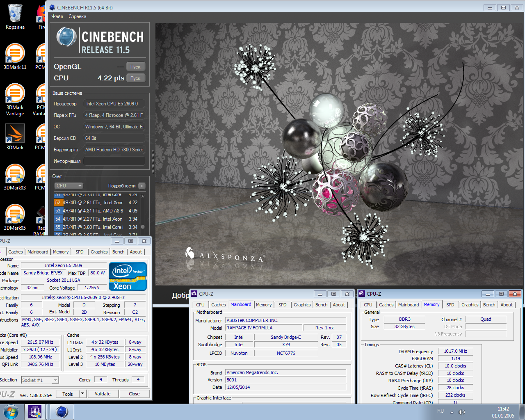
Task: Open the 3DMark desktop shortcut
Action: coord(15,137)
